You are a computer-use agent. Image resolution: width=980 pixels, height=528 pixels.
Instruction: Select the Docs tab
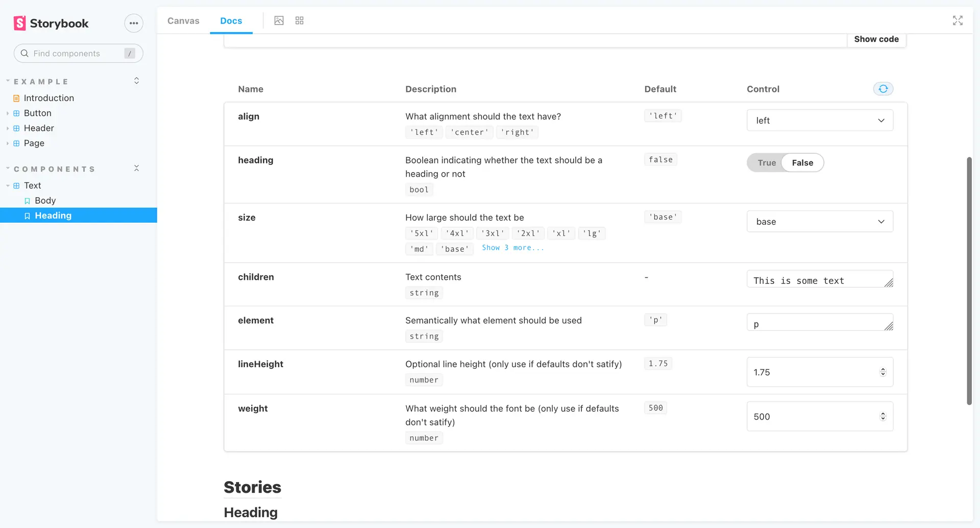231,20
